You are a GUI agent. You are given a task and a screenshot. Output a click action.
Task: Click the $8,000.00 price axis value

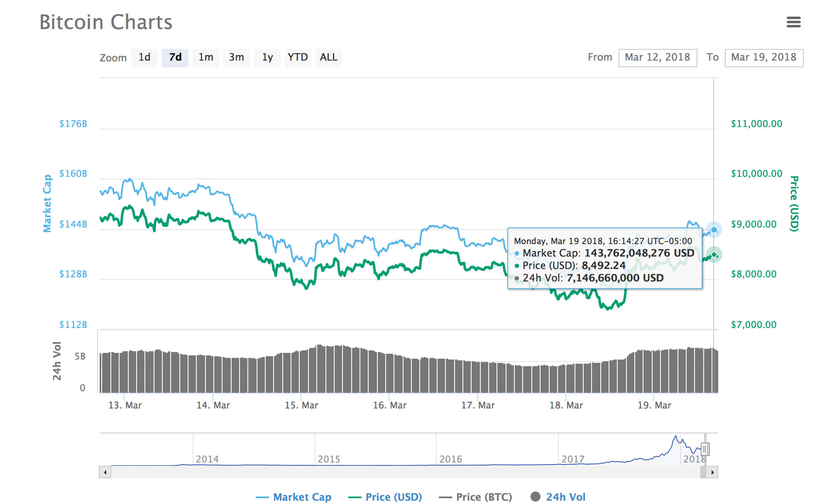tap(753, 274)
